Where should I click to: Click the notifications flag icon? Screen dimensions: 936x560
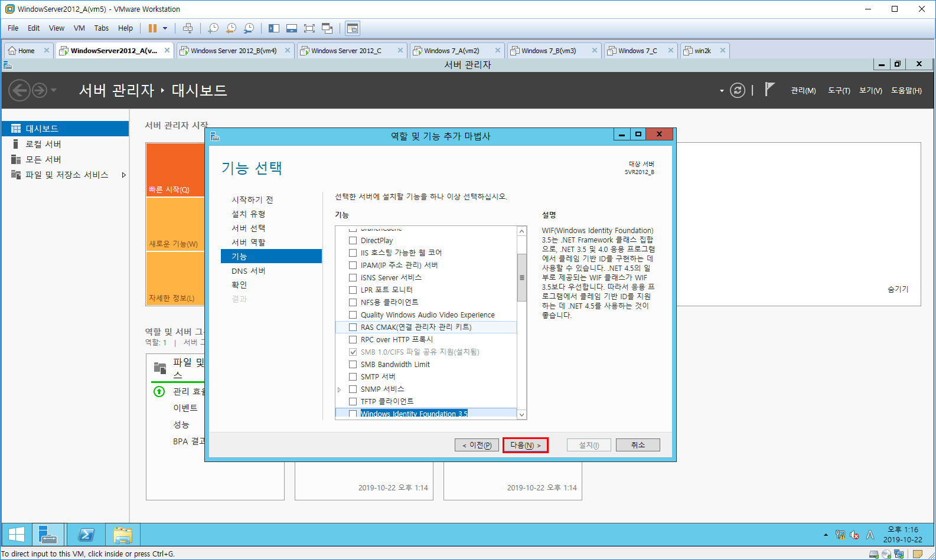click(769, 89)
